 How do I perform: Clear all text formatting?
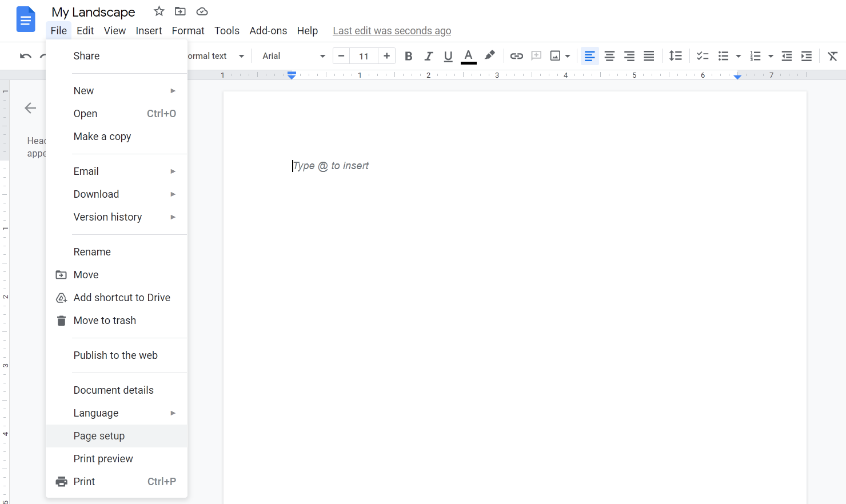coord(832,55)
